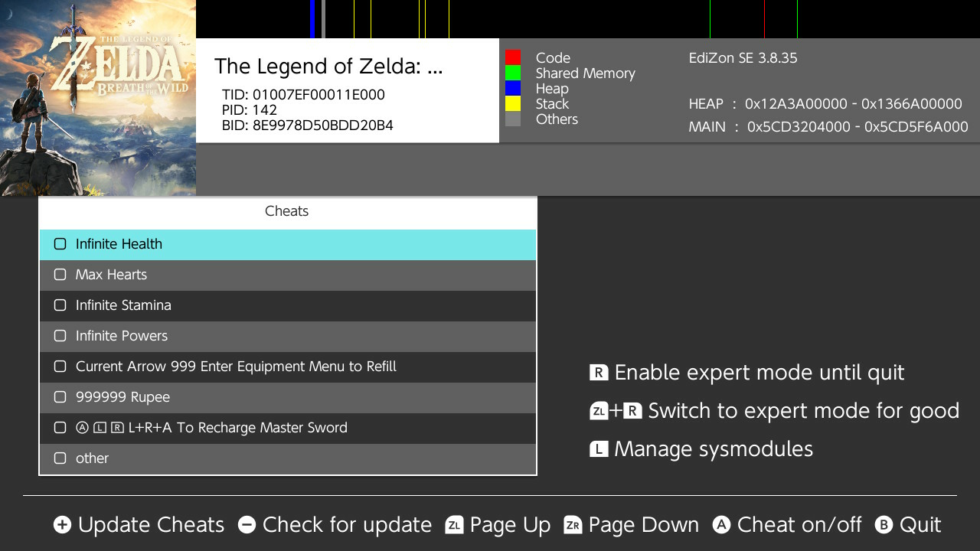Click the Update Cheats label
Viewport: 980px width, 551px height.
(x=152, y=525)
